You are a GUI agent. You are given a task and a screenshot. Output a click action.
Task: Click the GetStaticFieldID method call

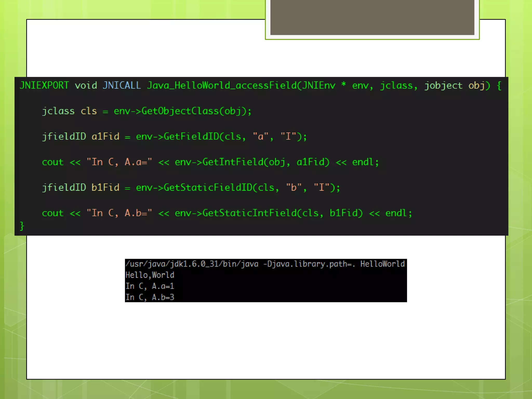[x=208, y=188]
